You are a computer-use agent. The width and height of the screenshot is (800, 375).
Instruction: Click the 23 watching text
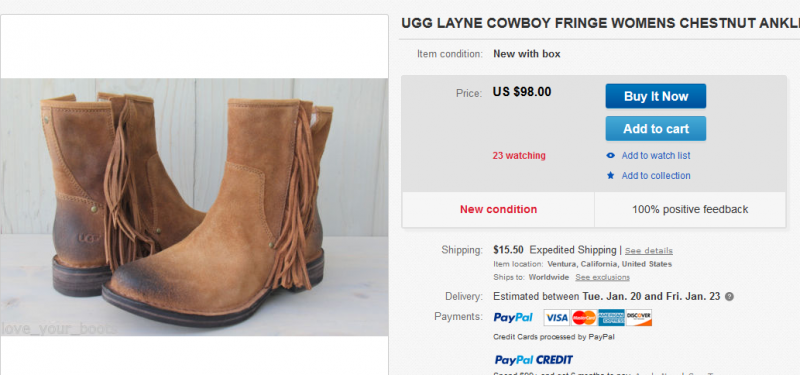coord(519,156)
